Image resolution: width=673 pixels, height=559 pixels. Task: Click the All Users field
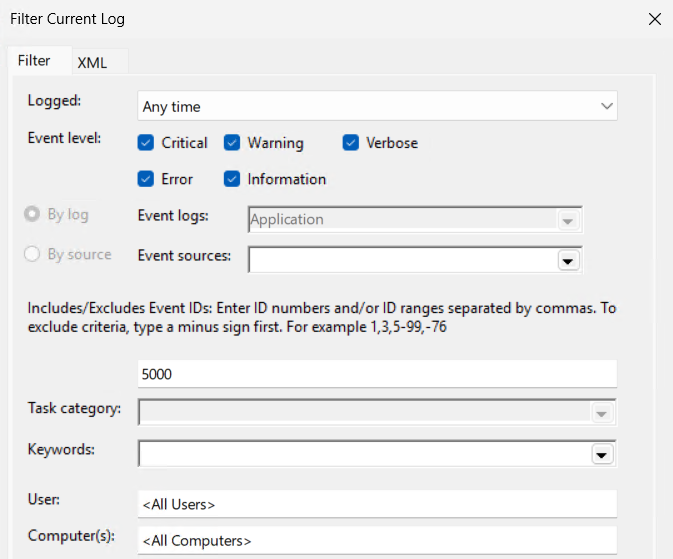(x=377, y=504)
